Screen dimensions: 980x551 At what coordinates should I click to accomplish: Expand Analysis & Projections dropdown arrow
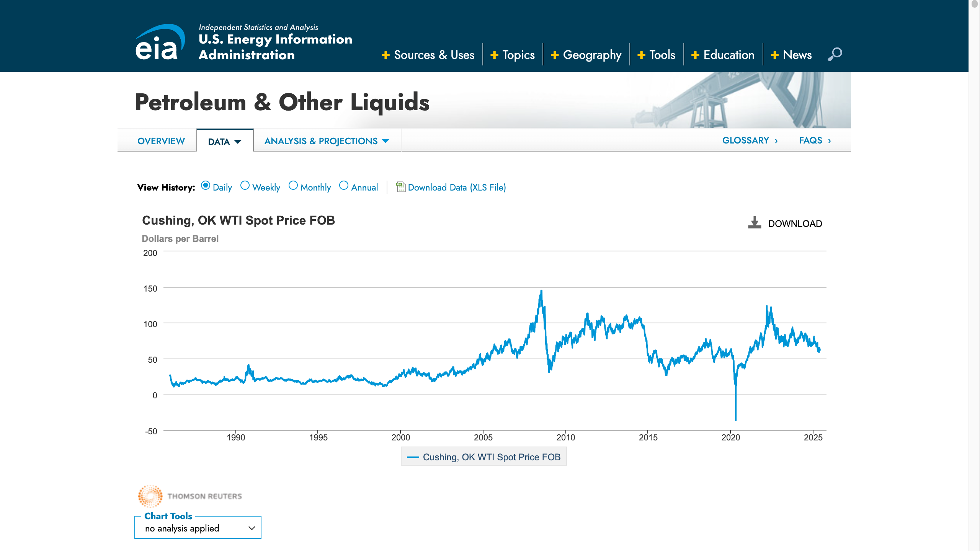click(x=385, y=141)
